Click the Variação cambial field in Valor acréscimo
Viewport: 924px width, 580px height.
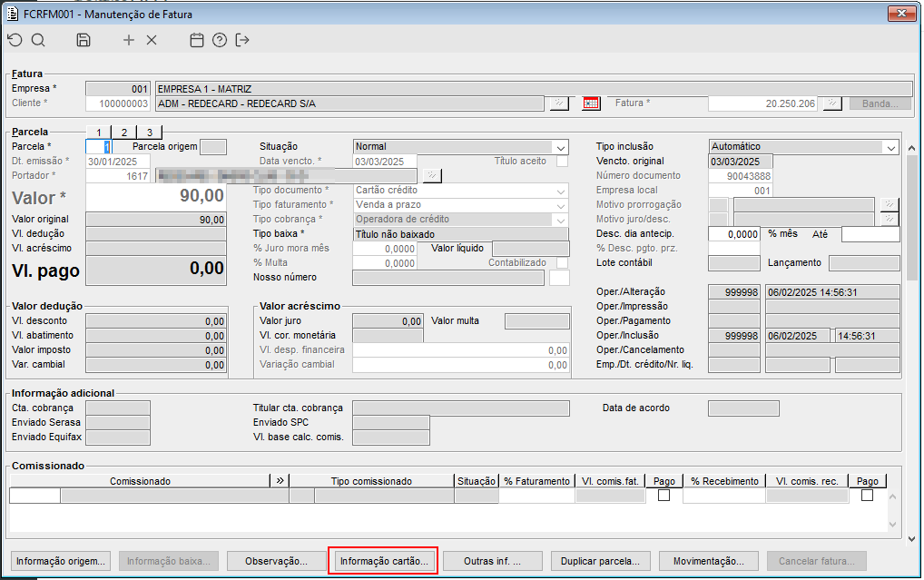click(x=461, y=365)
